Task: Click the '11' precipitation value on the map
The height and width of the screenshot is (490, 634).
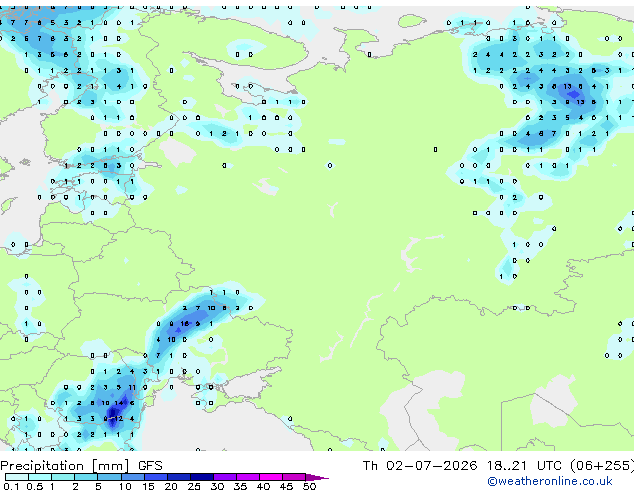Action: [x=132, y=387]
